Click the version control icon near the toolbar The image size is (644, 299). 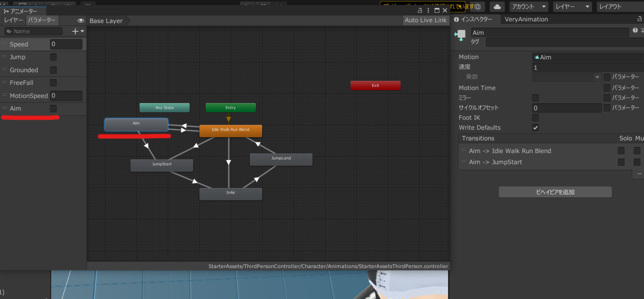[x=478, y=7]
